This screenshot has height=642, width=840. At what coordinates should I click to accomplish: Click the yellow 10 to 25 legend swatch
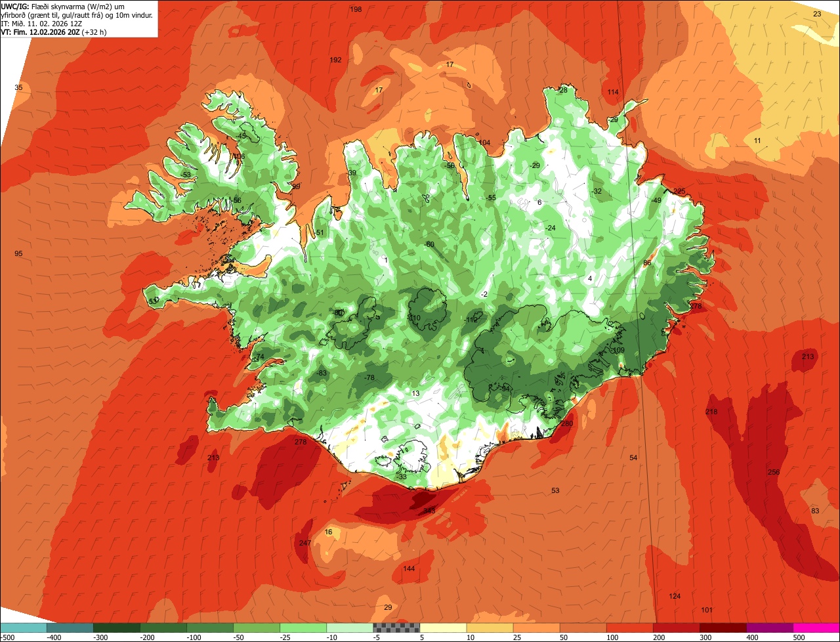[x=490, y=628]
